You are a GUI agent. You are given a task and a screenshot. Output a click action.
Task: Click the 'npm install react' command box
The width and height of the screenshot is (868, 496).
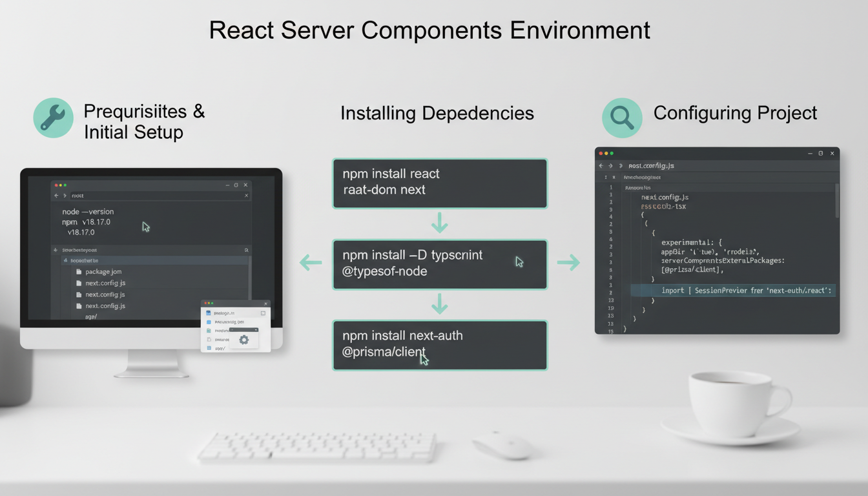(440, 183)
